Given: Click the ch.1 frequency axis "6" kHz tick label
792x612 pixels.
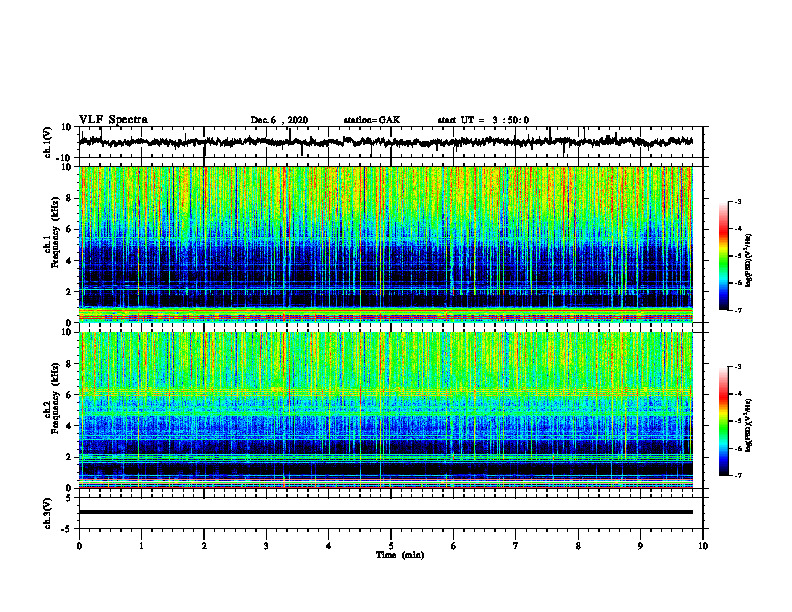Looking at the screenshot, I should point(69,229).
